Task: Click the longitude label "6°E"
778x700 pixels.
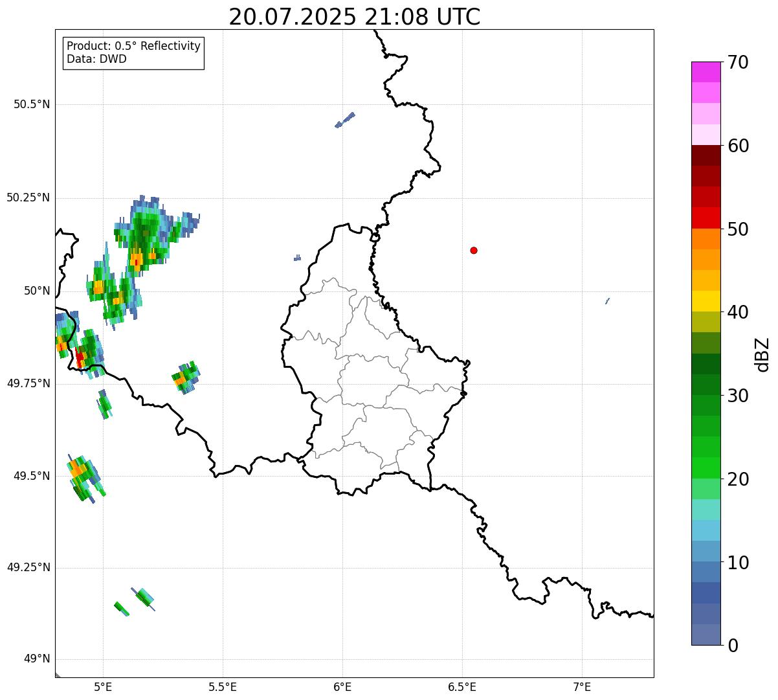Action: [342, 688]
